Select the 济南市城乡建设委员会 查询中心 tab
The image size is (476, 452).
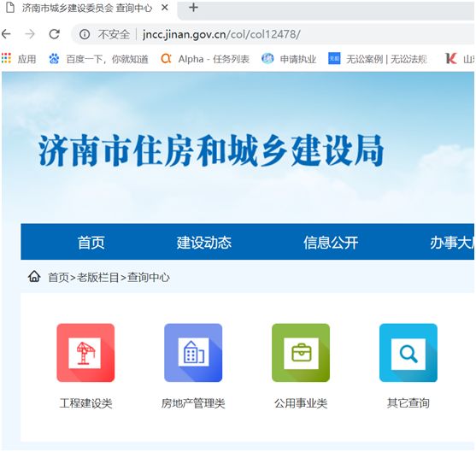[x=86, y=9]
